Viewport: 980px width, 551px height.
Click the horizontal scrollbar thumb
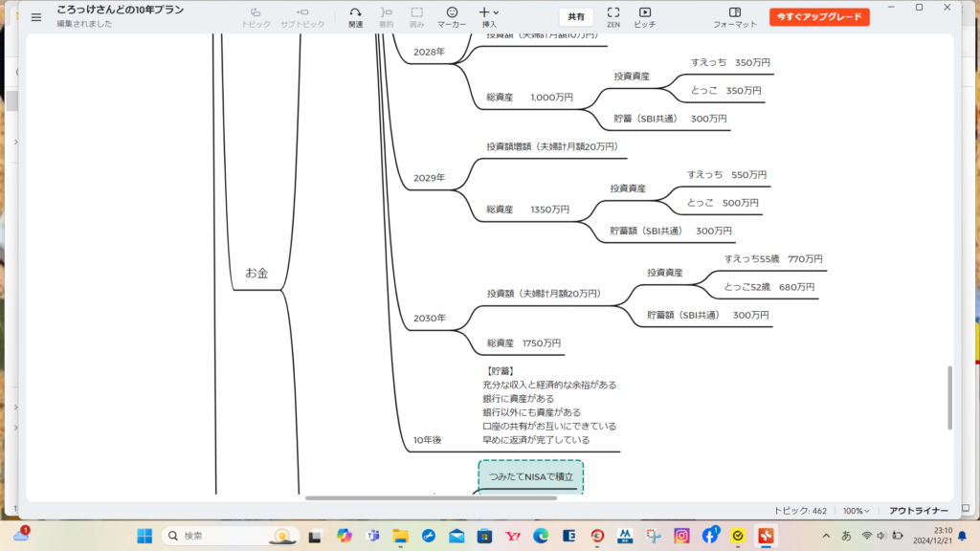tap(431, 497)
